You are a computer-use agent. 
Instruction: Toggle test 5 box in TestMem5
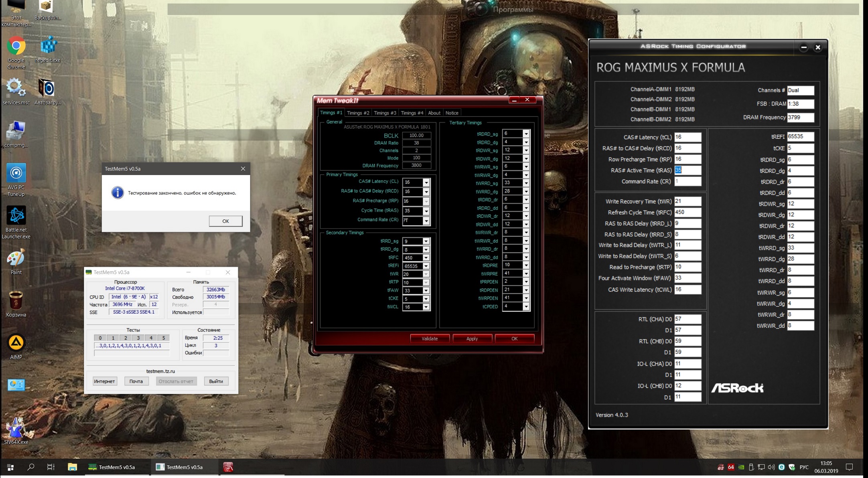click(x=163, y=338)
